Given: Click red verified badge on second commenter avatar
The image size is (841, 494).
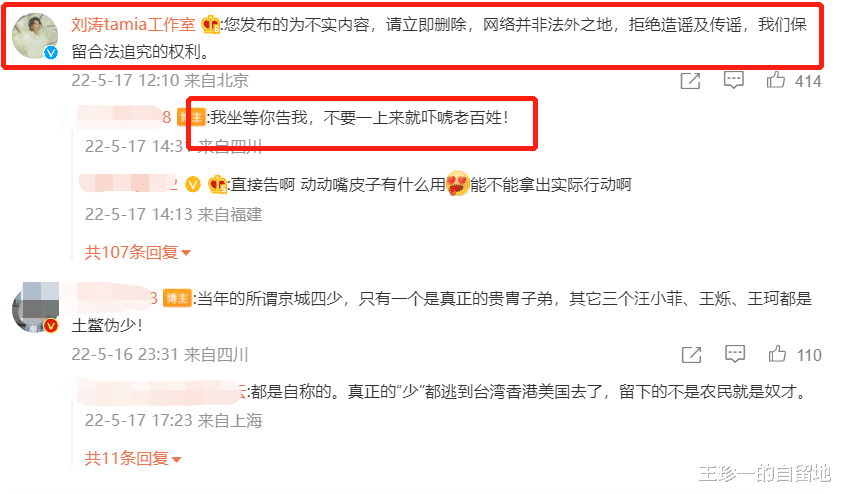Looking at the screenshot, I should (51, 325).
